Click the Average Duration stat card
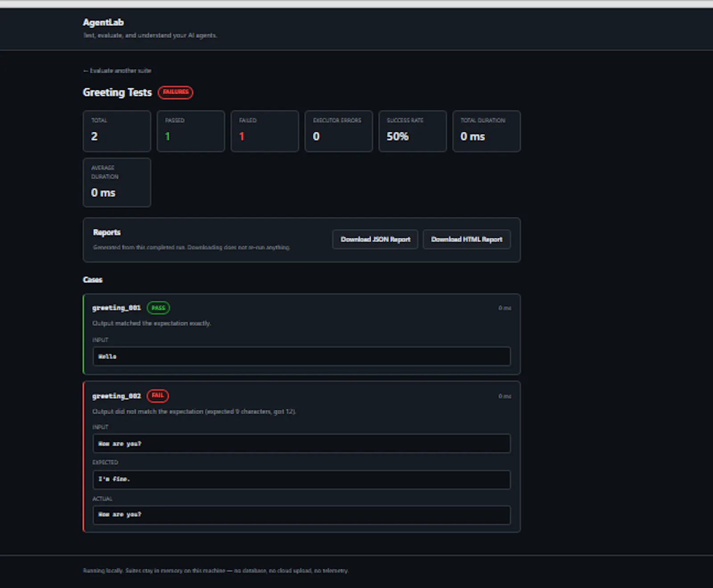 coord(117,182)
